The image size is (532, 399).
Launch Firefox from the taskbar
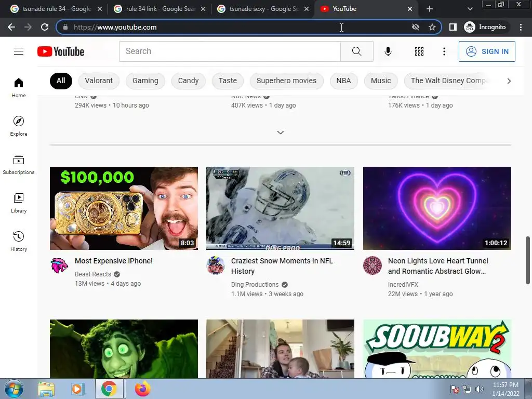142,389
